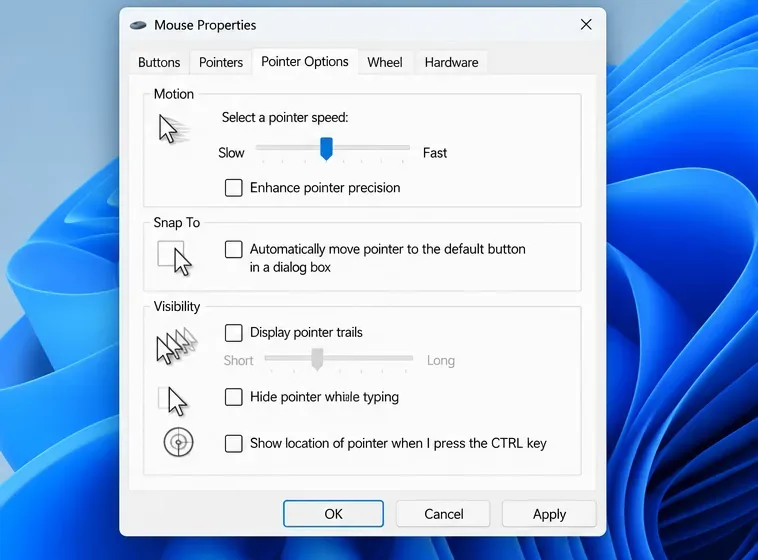Click the 'Snap To' group label
The height and width of the screenshot is (560, 758).
coord(176,222)
